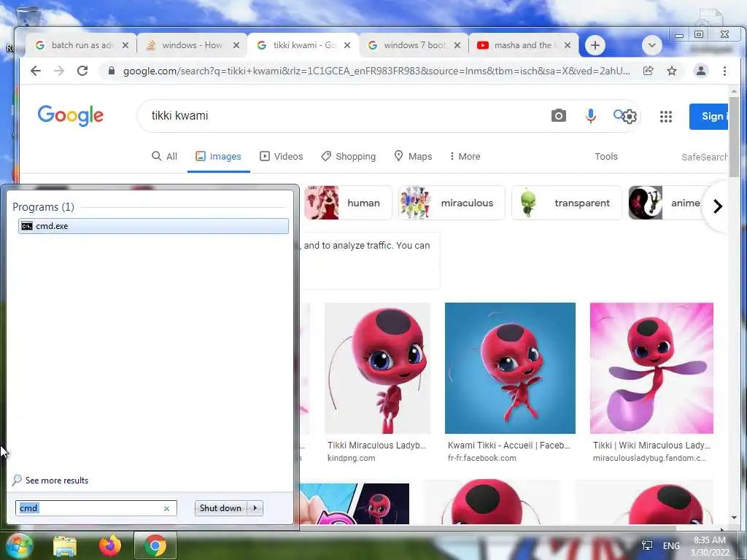Open a new Chrome tab
This screenshot has width=747, height=560.
pos(595,45)
